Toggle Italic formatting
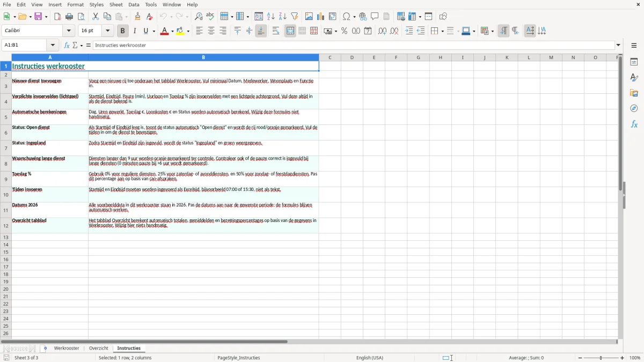This screenshot has height=362, width=644. click(135, 31)
